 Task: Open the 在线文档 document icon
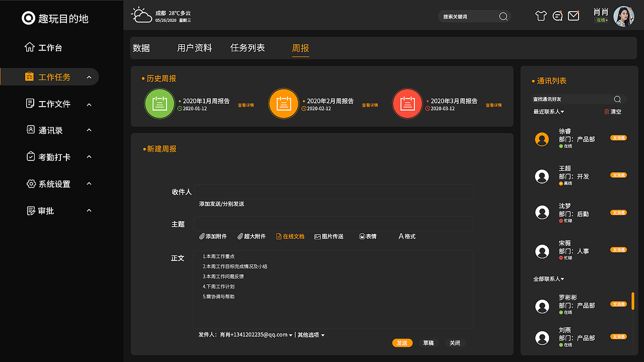tap(278, 236)
